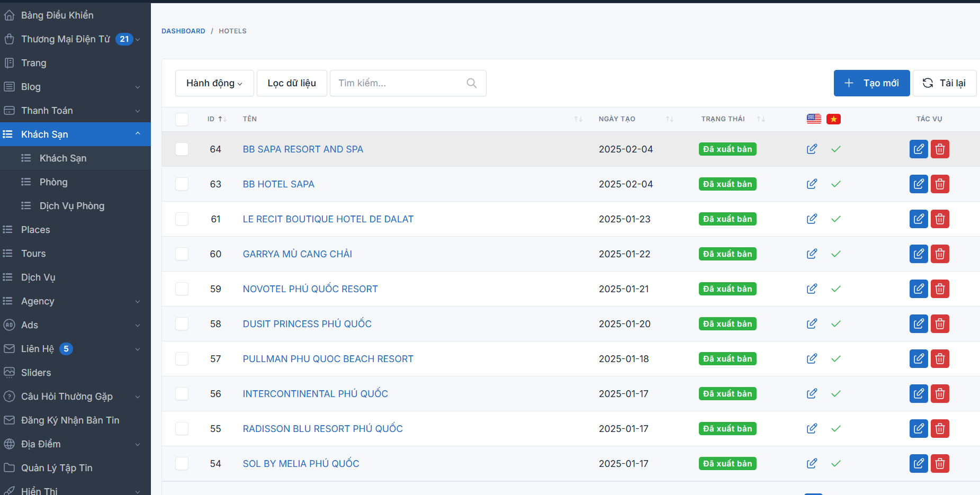
Task: Expand the Địa Điểm sidebar menu
Action: pos(75,444)
